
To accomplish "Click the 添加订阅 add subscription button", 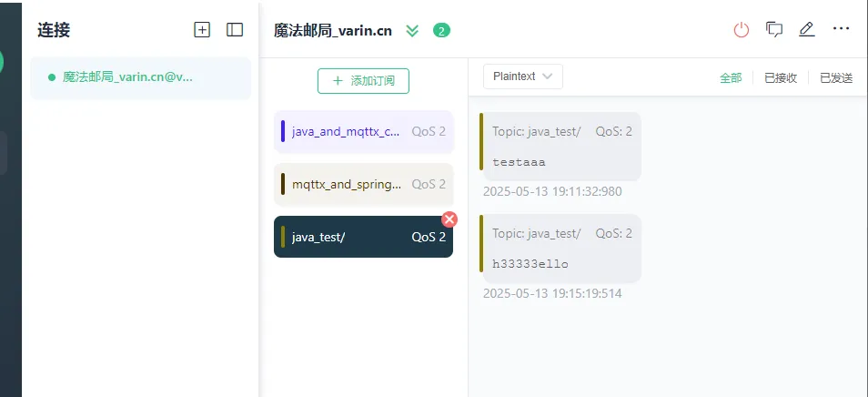I will click(363, 81).
